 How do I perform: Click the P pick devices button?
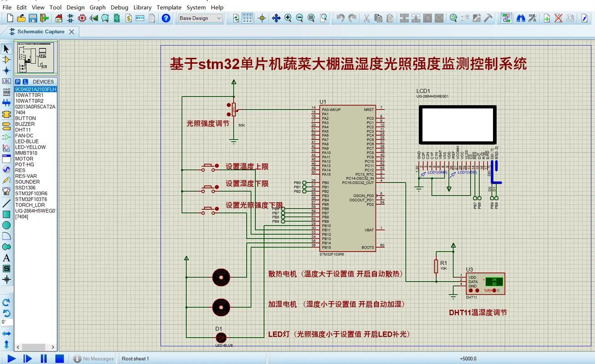[x=18, y=82]
